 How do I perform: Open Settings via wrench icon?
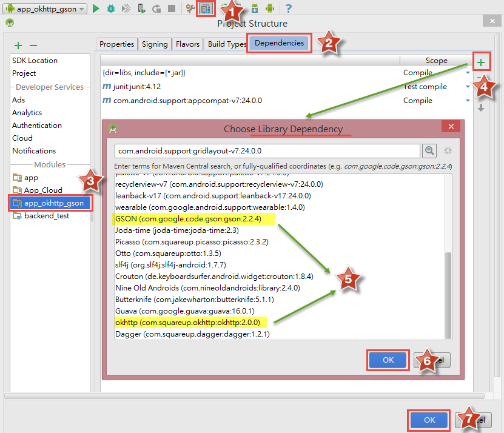tap(190, 8)
